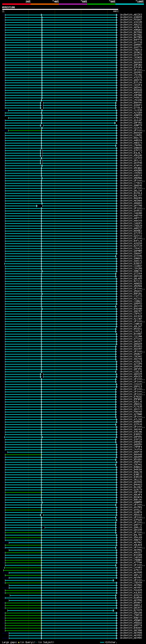The width and height of the screenshot is (146, 644).
Task: Select hit label UniRef100_A5K186
Action: (x=131, y=156)
